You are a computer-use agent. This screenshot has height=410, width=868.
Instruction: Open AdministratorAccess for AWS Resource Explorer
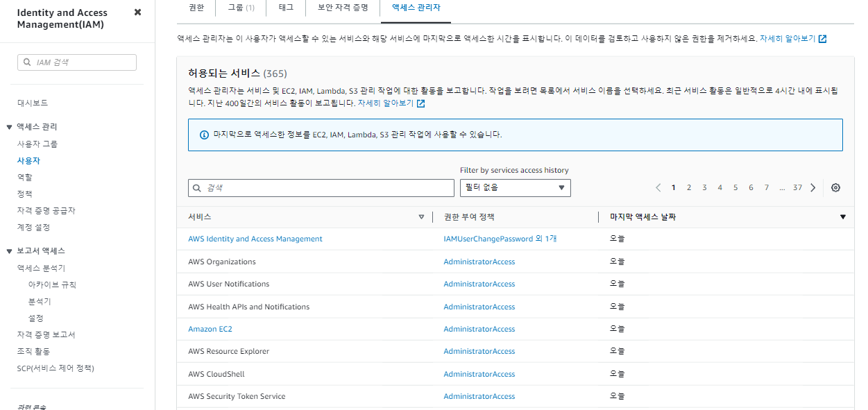pos(479,351)
